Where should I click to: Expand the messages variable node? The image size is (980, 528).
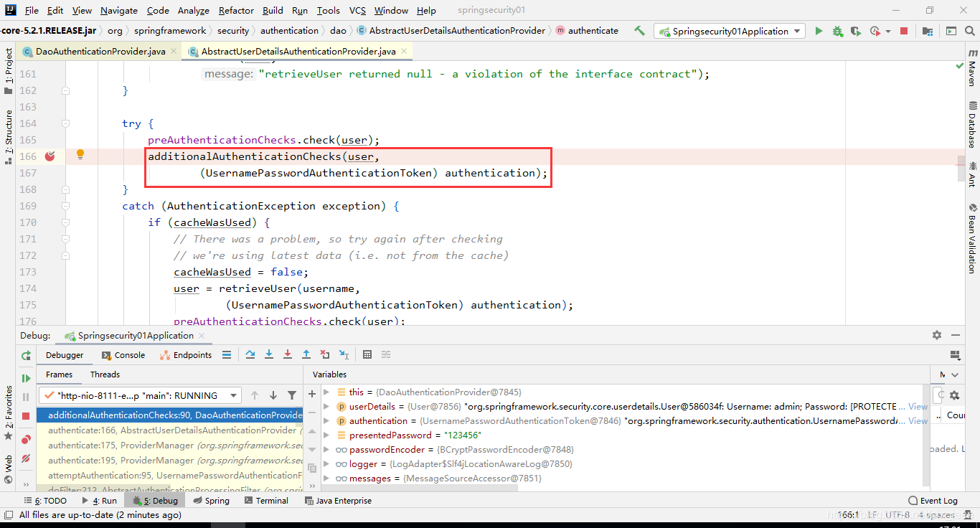click(326, 478)
